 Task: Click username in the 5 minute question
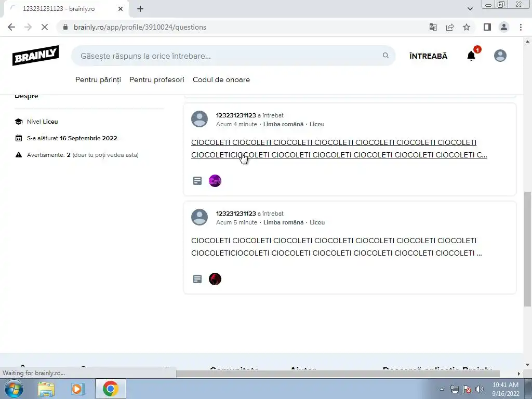tap(236, 214)
